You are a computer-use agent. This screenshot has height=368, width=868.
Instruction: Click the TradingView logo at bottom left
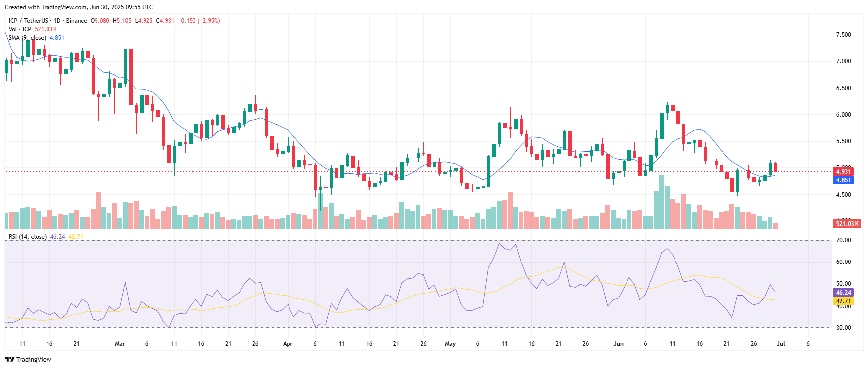28,359
